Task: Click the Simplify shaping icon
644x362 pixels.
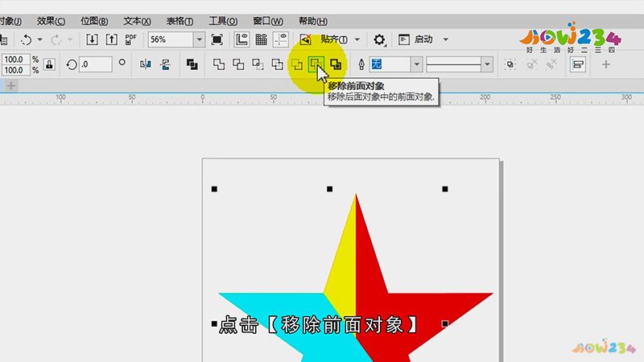Action: 277,64
